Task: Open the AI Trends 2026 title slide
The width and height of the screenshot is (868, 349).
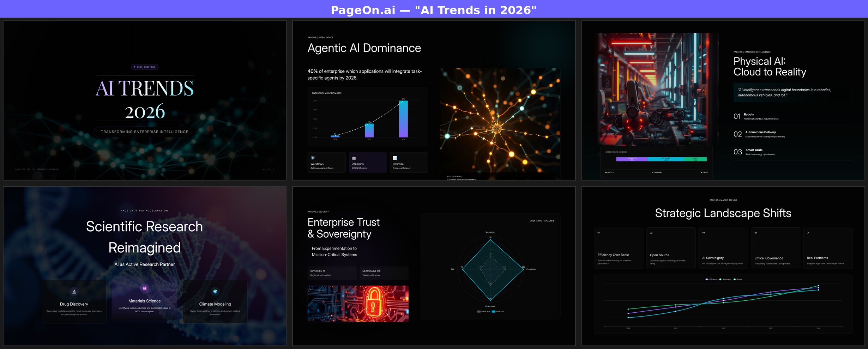Action: pyautogui.click(x=145, y=100)
